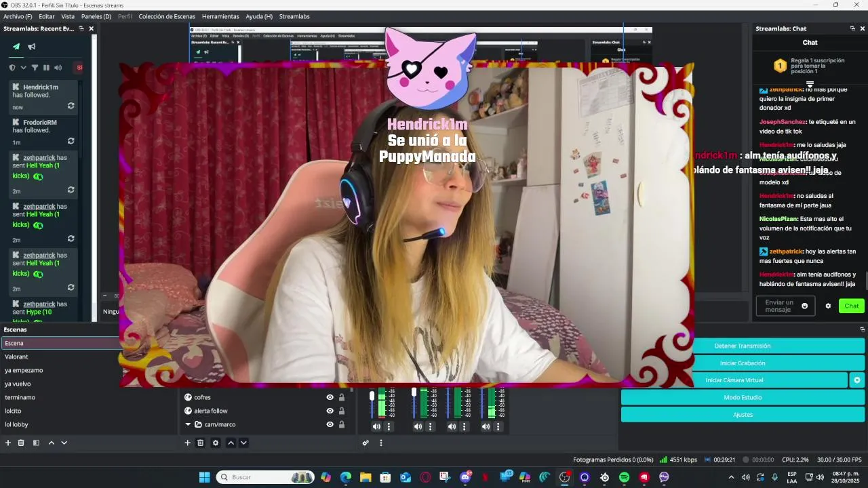Image resolution: width=868 pixels, height=488 pixels.
Task: Send message with the green Chat button
Action: [851, 306]
